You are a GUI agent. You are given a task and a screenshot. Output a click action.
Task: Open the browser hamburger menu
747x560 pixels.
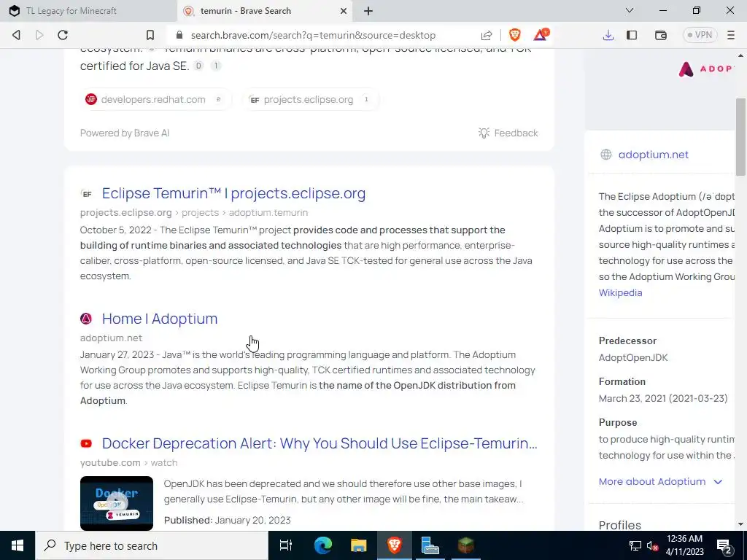click(x=731, y=35)
